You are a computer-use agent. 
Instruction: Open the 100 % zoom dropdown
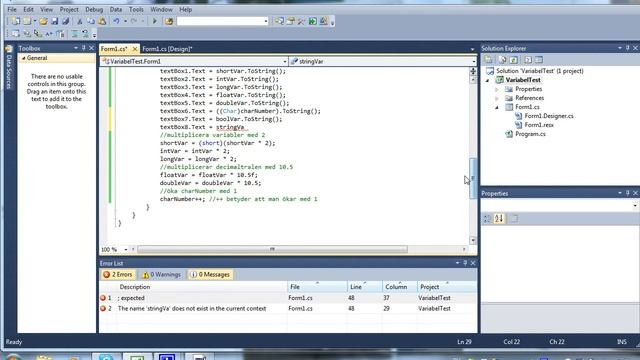click(126, 249)
